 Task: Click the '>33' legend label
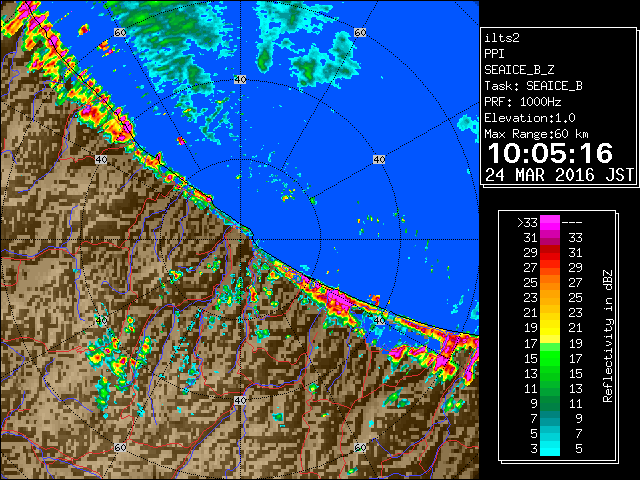(x=527, y=223)
